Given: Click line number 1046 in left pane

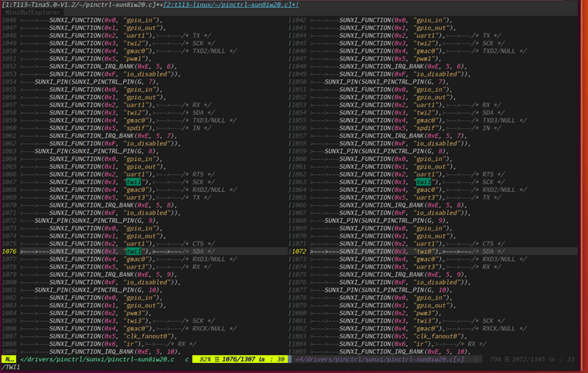Looking at the screenshot, I should click(9, 20).
